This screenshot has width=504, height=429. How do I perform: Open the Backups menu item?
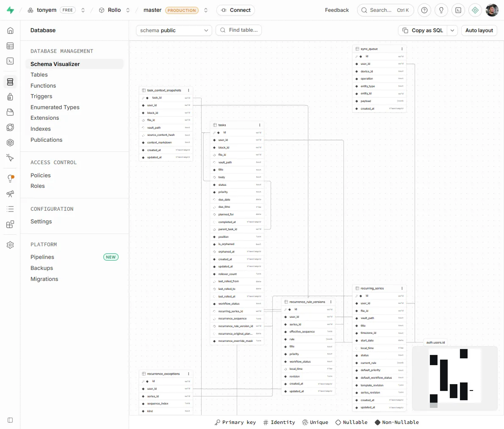pos(42,268)
